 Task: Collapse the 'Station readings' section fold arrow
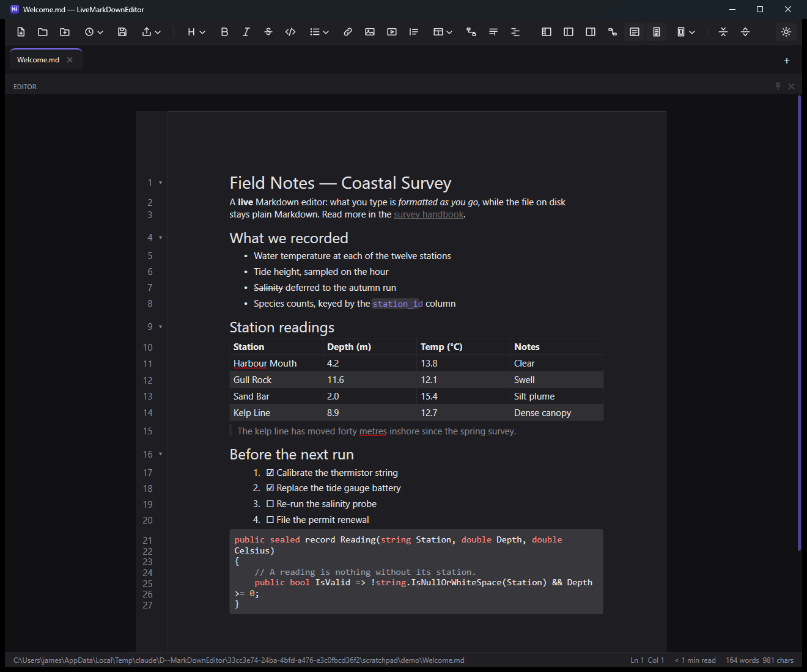pyautogui.click(x=161, y=326)
